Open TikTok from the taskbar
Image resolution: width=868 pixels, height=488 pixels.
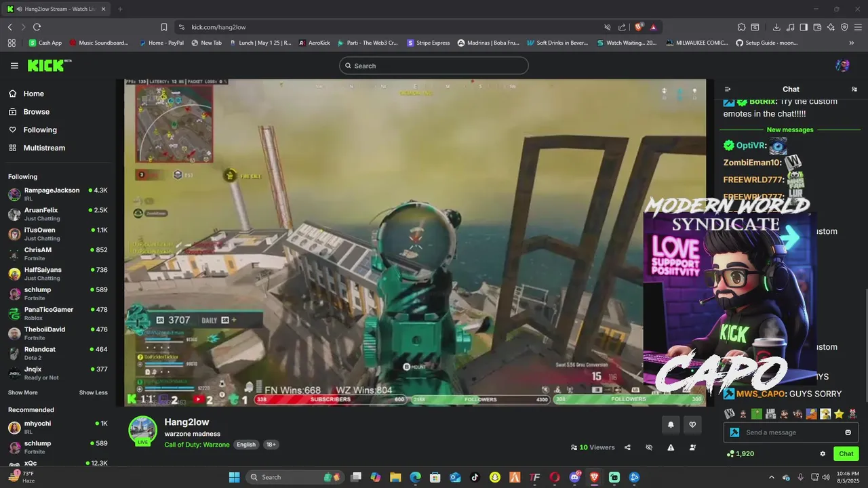click(475, 477)
